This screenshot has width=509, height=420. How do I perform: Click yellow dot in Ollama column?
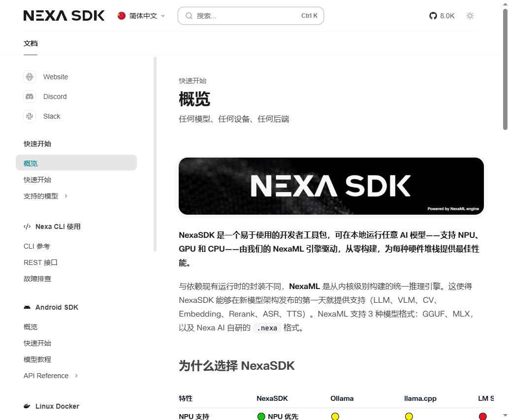(x=335, y=417)
